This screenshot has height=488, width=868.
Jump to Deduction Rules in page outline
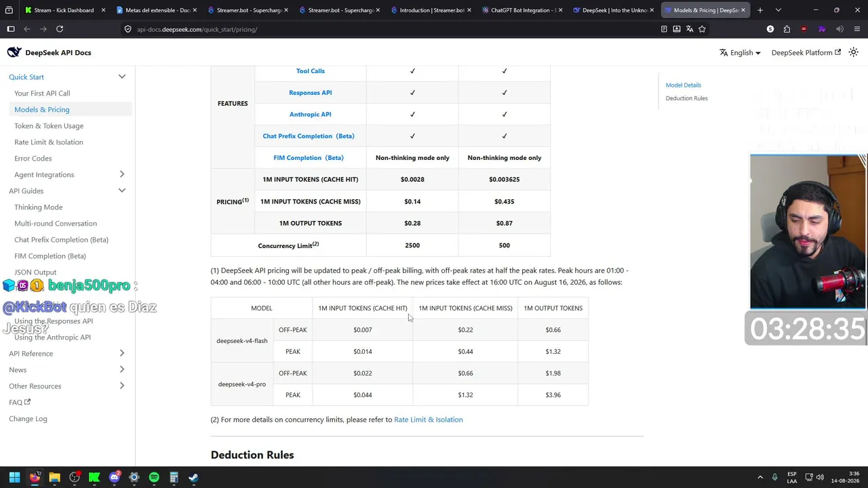[x=686, y=98]
